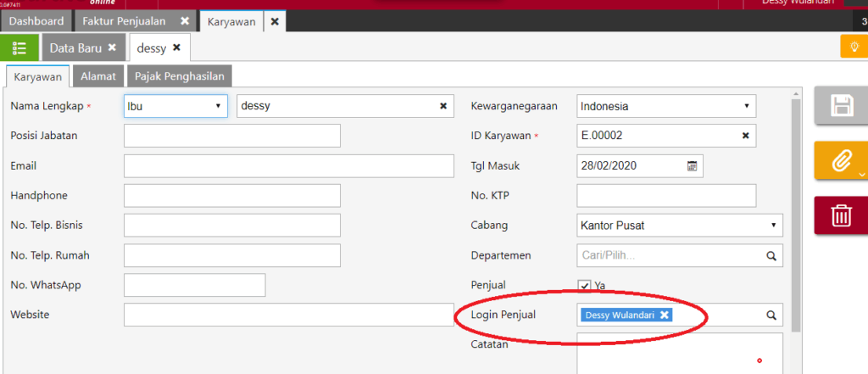Screen dimensions: 868x374
Task: Click the green list view icon
Action: pyautogui.click(x=19, y=48)
